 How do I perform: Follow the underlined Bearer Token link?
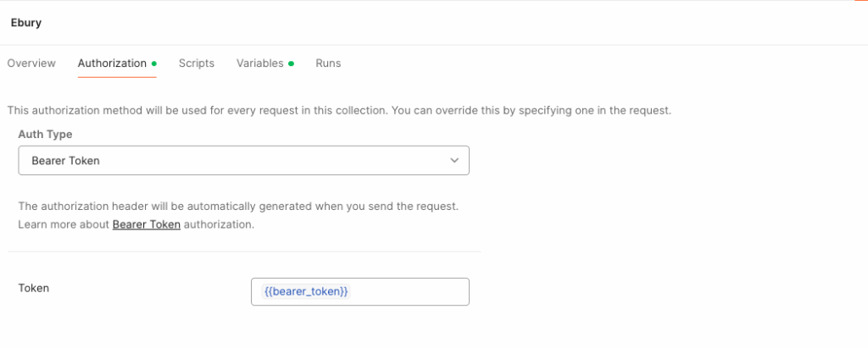(147, 224)
